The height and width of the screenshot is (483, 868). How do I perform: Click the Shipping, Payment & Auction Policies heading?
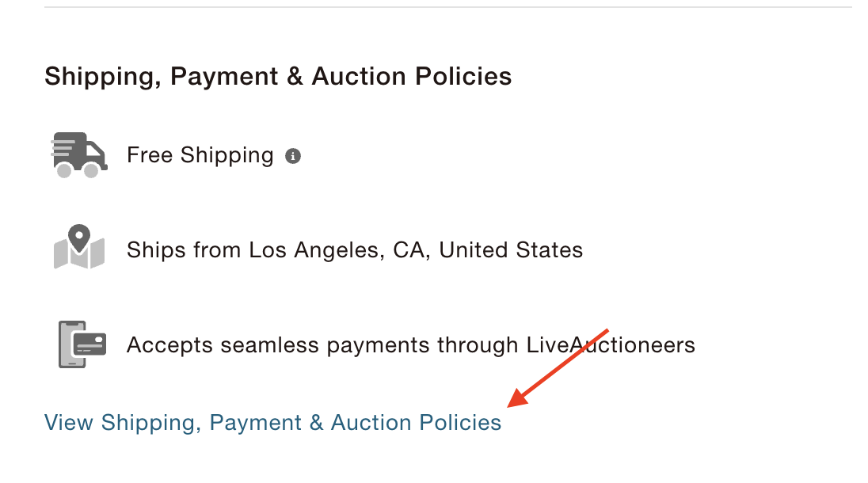click(x=278, y=77)
